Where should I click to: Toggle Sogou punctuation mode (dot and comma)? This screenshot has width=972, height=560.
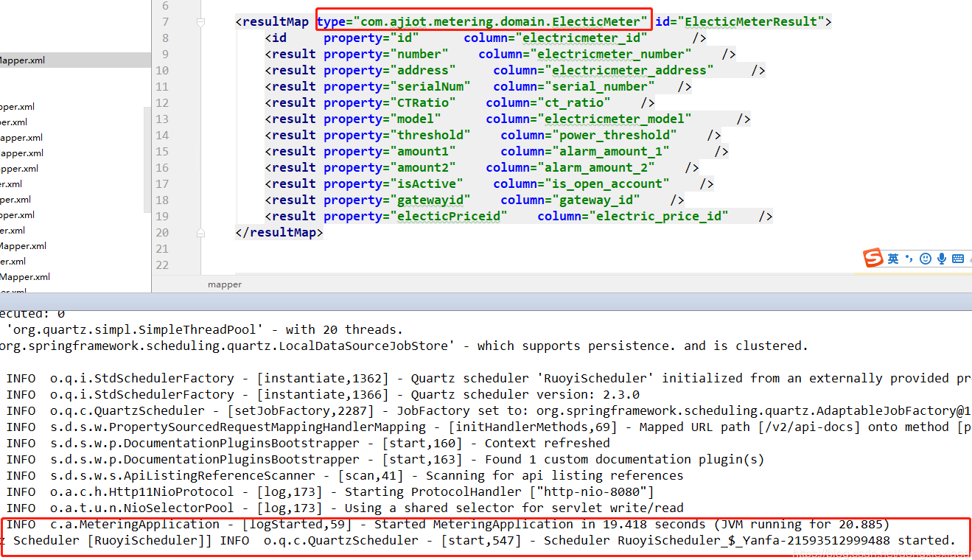click(x=909, y=259)
